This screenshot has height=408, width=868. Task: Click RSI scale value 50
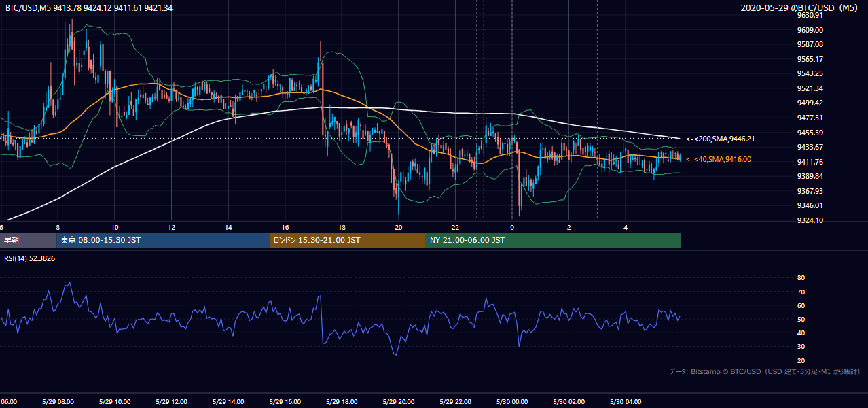click(x=801, y=319)
